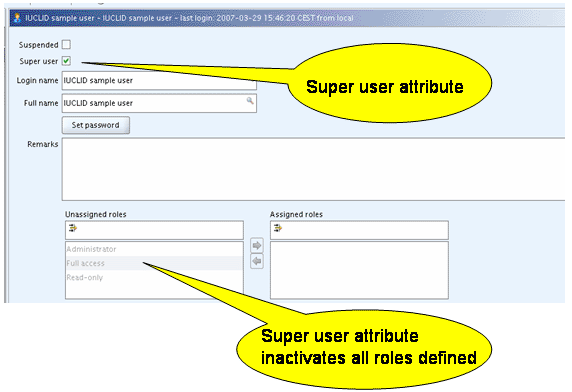Click the Login name input field
572x392 pixels.
pyautogui.click(x=159, y=81)
